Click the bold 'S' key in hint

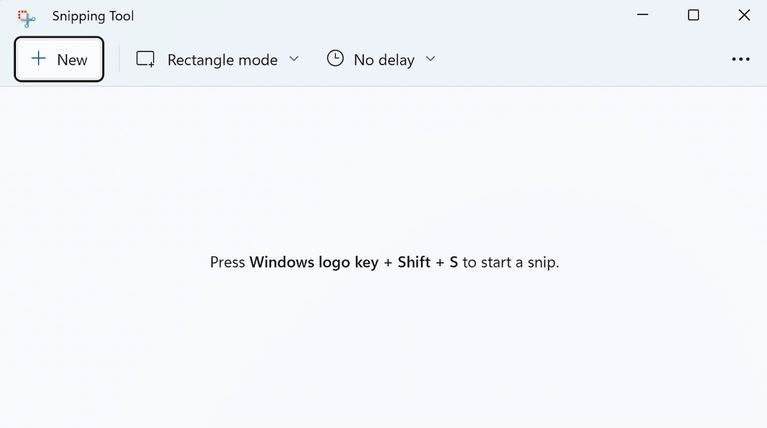click(453, 262)
